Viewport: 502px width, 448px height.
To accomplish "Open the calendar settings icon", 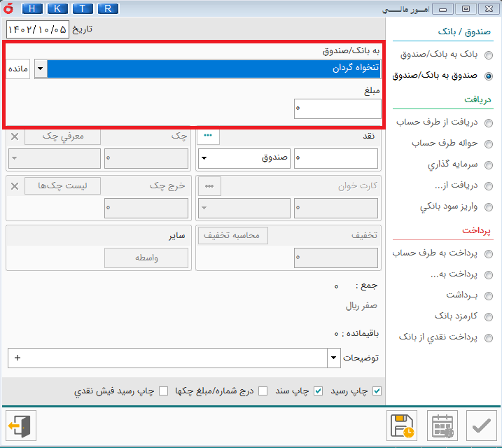I will pyautogui.click(x=442, y=426).
